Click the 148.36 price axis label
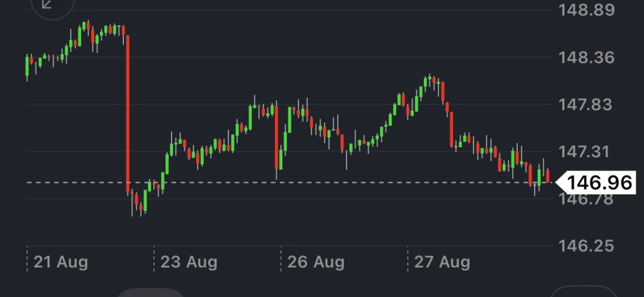Image resolution: width=644 pixels, height=297 pixels. (584, 58)
